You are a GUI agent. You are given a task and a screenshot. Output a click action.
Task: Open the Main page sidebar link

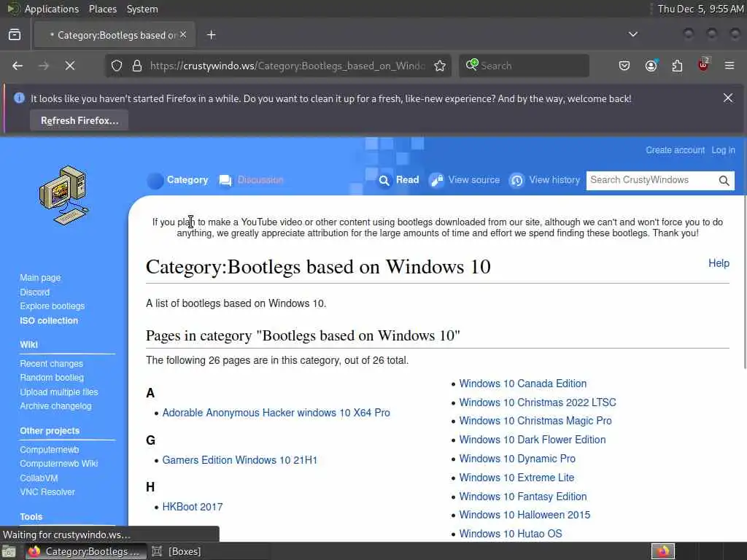coord(41,278)
